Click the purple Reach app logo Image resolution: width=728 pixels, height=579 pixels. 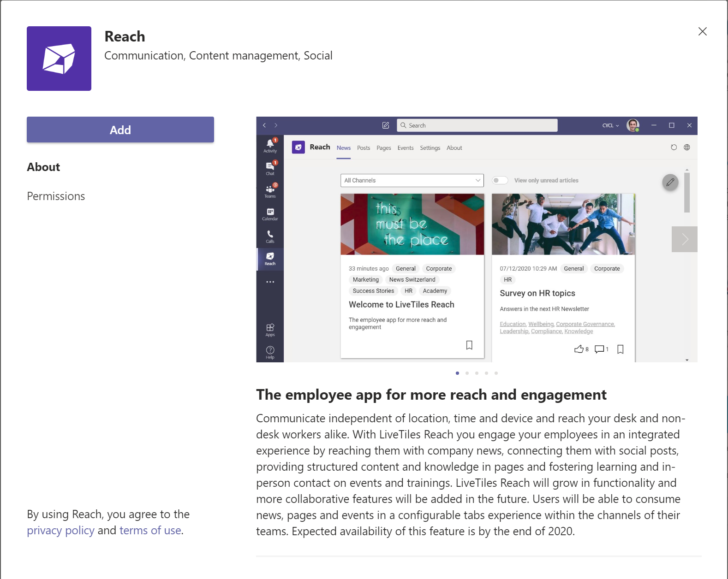coord(59,59)
